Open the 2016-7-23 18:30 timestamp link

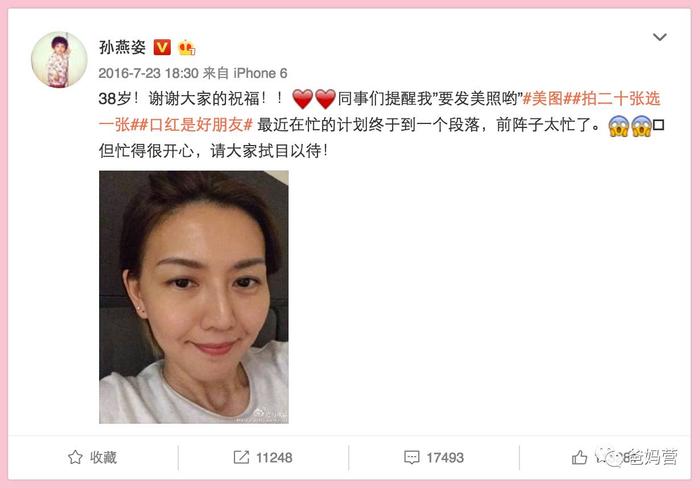coord(148,73)
